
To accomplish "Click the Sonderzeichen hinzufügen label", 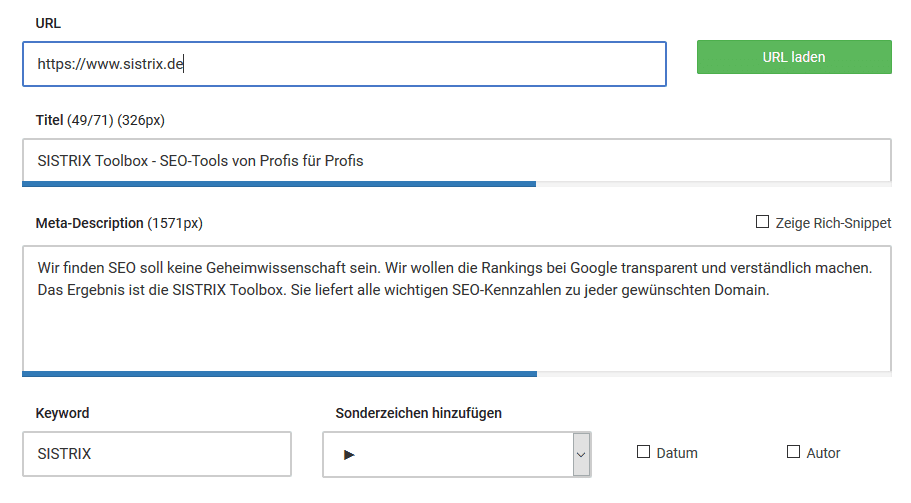I will click(x=418, y=413).
